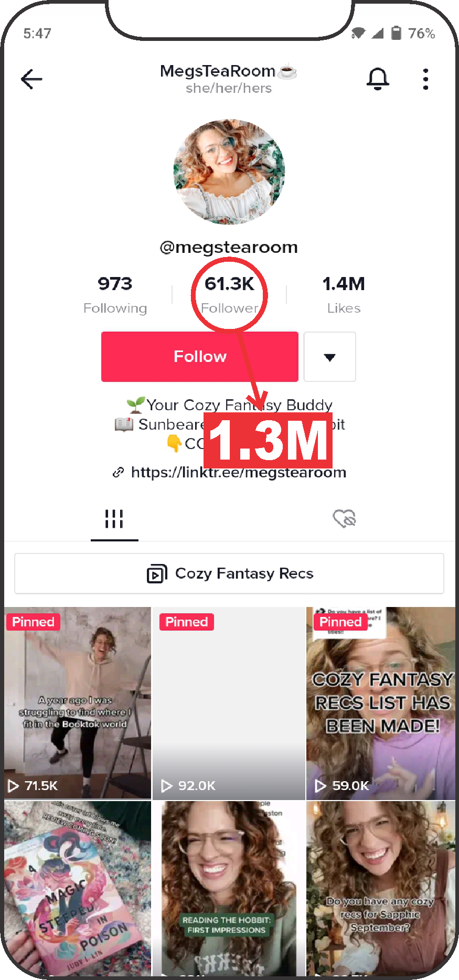The height and width of the screenshot is (980, 459).
Task: Open the Sapphic September cozy recs video
Action: point(381,888)
